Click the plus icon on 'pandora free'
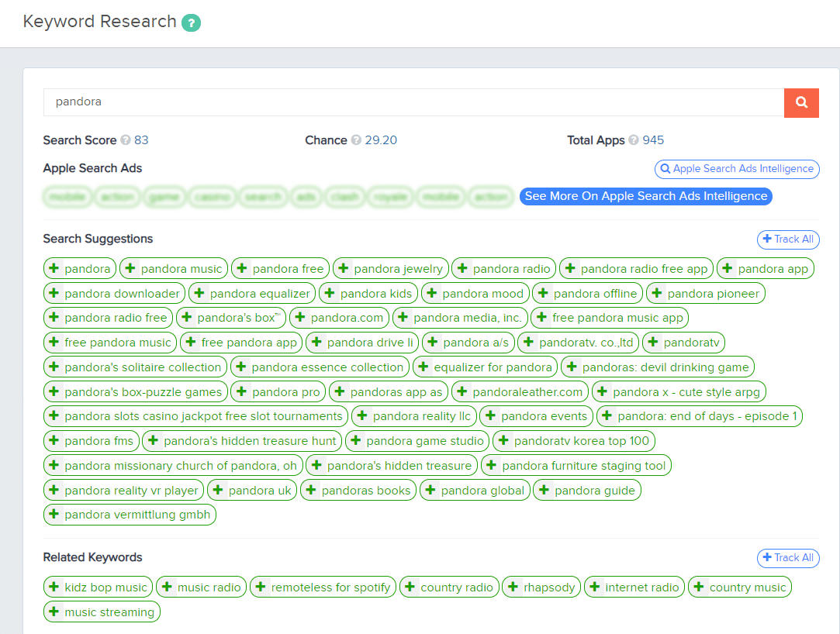 click(x=242, y=267)
